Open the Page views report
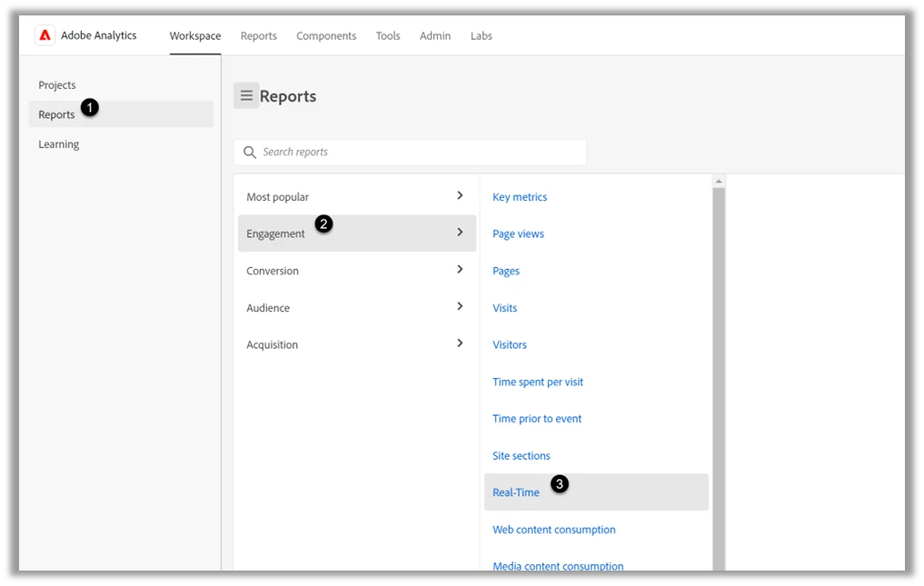 tap(518, 234)
